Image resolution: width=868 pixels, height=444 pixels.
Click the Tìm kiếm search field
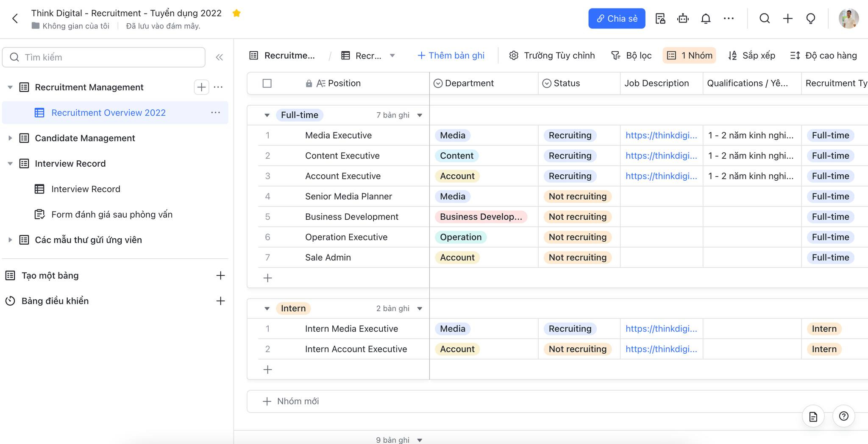click(104, 57)
